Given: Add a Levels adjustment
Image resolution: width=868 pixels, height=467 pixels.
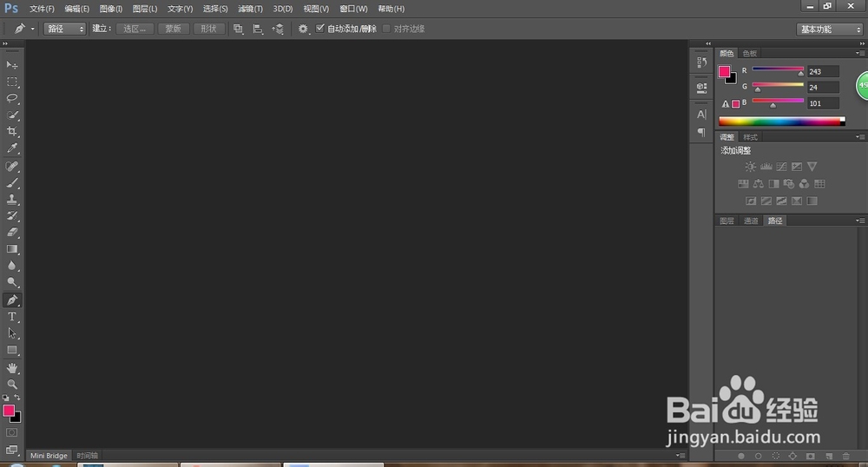Looking at the screenshot, I should tap(766, 167).
